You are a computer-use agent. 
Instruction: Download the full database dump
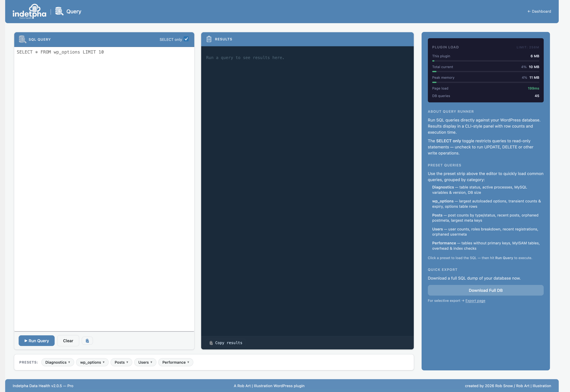(x=485, y=290)
